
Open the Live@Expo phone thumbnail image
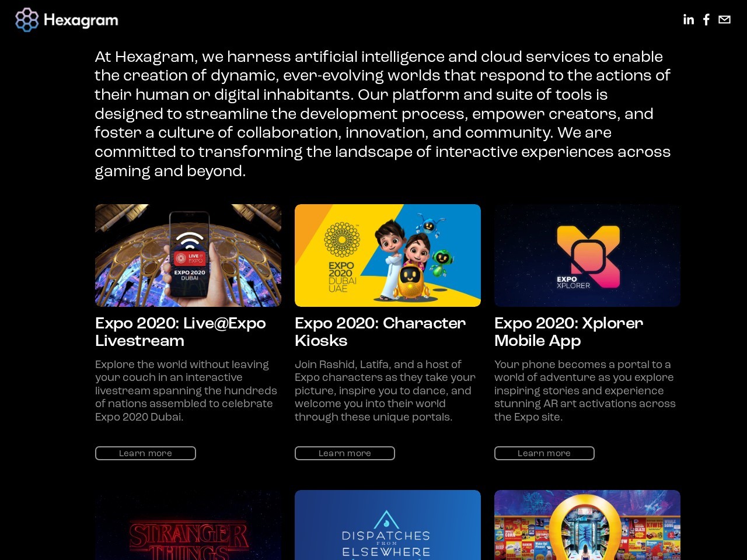pyautogui.click(x=188, y=256)
